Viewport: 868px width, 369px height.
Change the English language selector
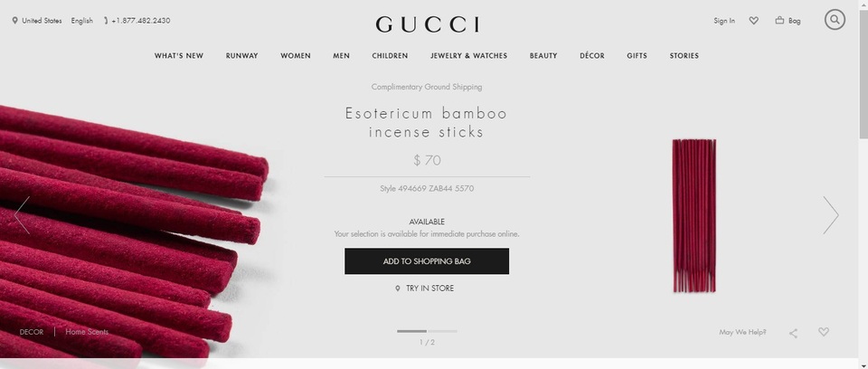click(82, 21)
